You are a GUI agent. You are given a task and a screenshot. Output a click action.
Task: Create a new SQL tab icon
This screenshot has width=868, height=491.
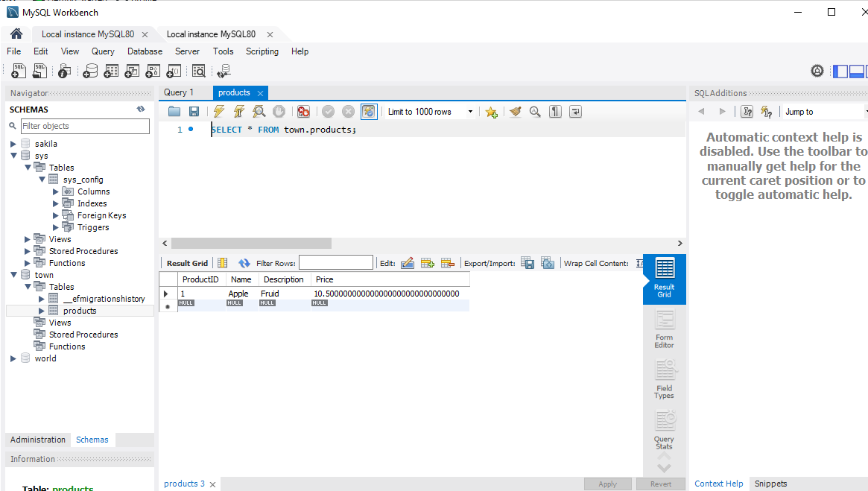[x=19, y=71]
